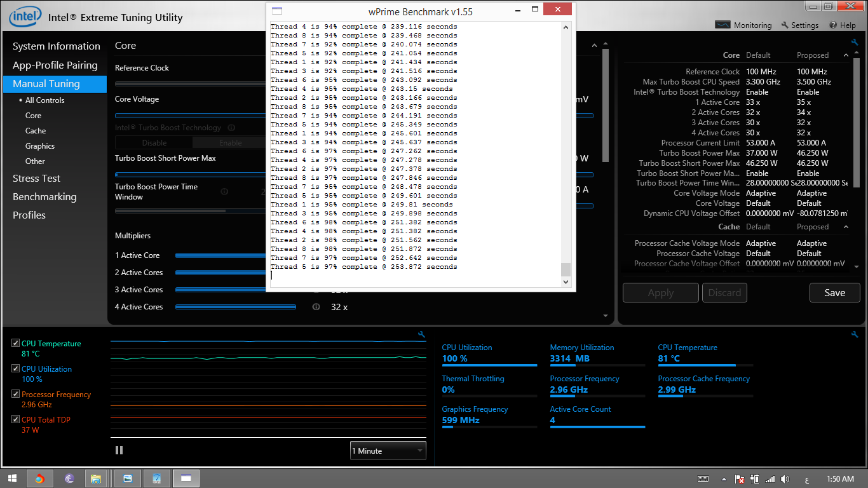Screen dimensions: 868x488
Task: Open Firefox from the taskbar
Action: coord(39,478)
